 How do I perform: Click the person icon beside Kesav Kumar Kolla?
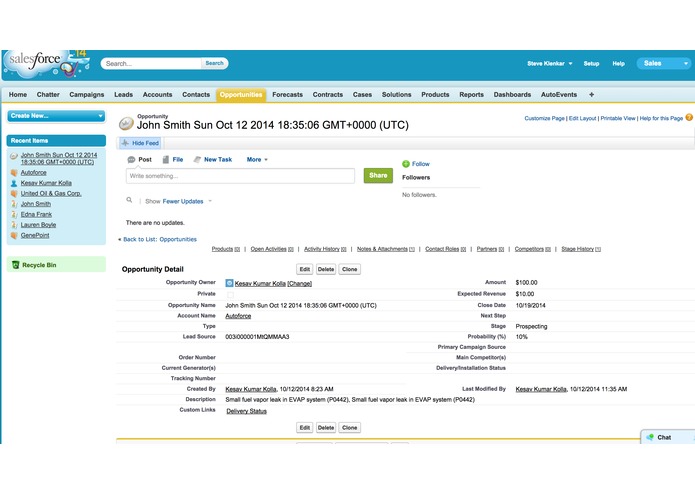(x=14, y=183)
